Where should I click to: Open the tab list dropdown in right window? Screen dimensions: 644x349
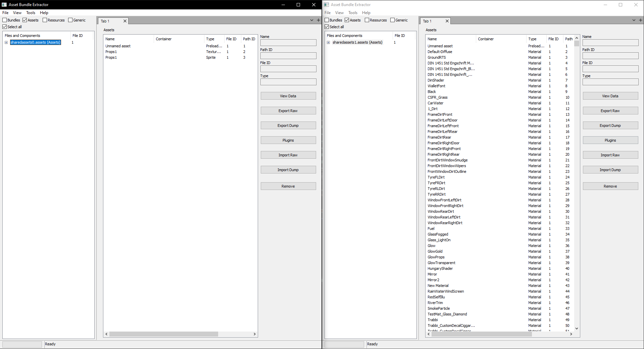tap(634, 20)
